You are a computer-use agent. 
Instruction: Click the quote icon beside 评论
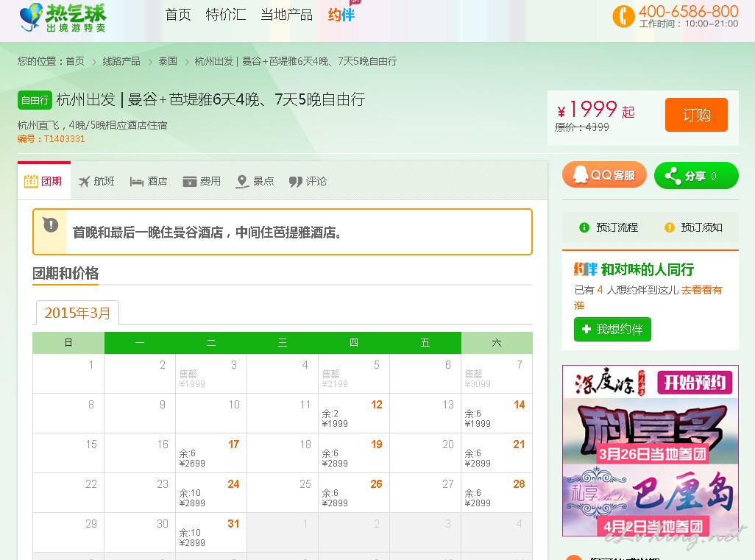[295, 182]
